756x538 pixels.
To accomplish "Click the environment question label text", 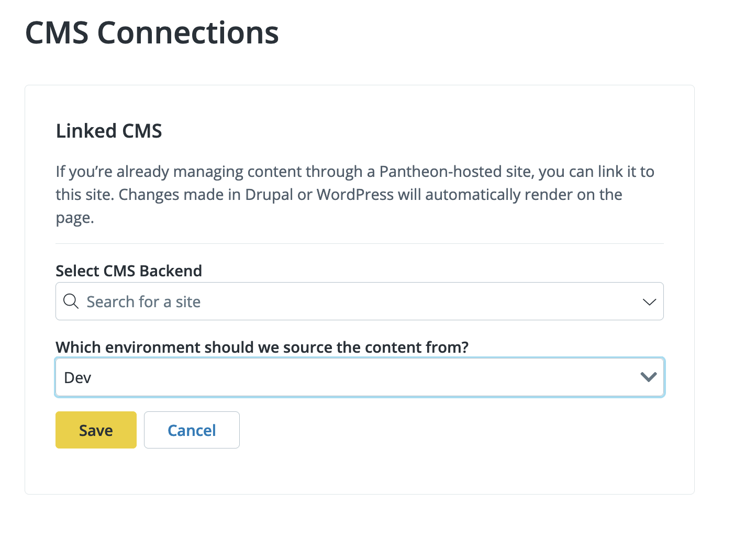I will (262, 347).
